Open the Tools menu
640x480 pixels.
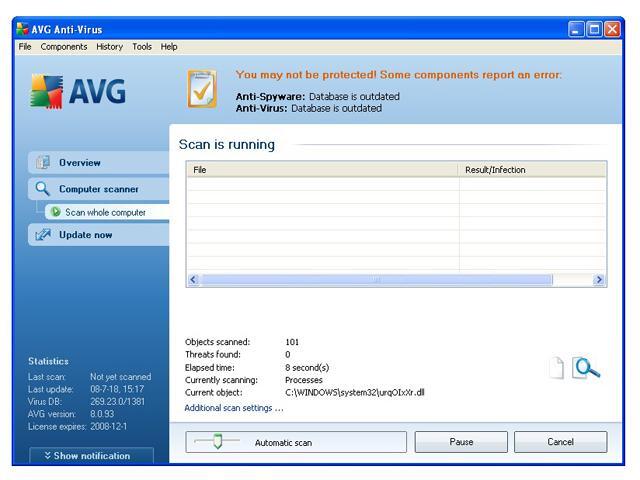click(142, 47)
